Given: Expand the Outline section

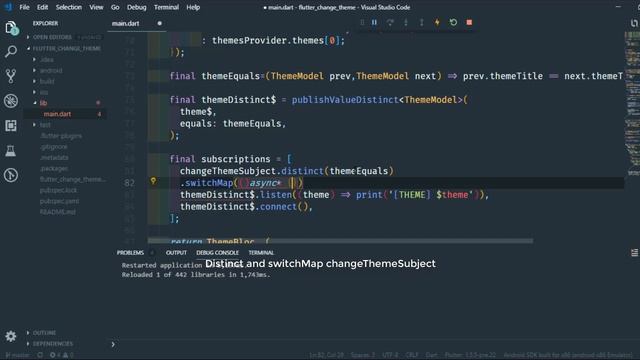Looking at the screenshot, I should point(44,333).
